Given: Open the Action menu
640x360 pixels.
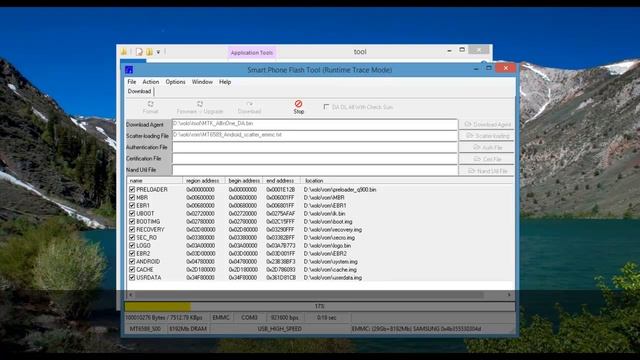Looking at the screenshot, I should point(151,82).
